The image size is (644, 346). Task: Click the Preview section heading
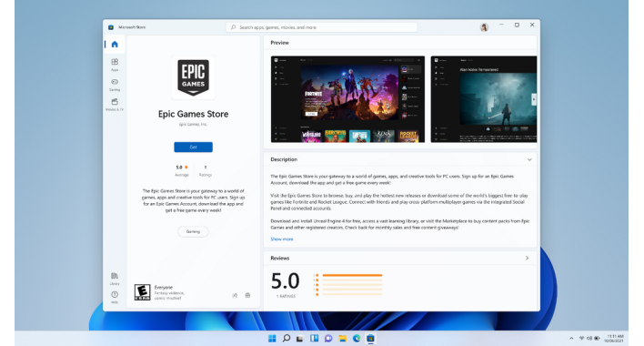coord(279,43)
